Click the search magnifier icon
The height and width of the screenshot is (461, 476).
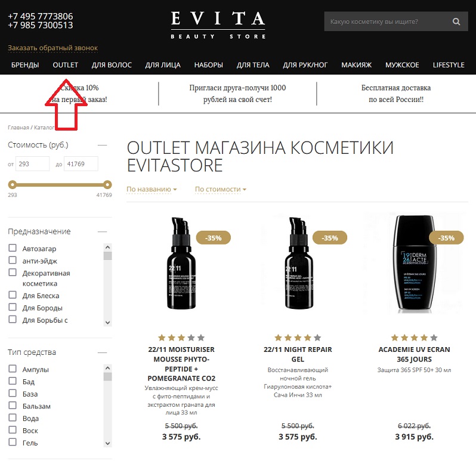pos(456,21)
